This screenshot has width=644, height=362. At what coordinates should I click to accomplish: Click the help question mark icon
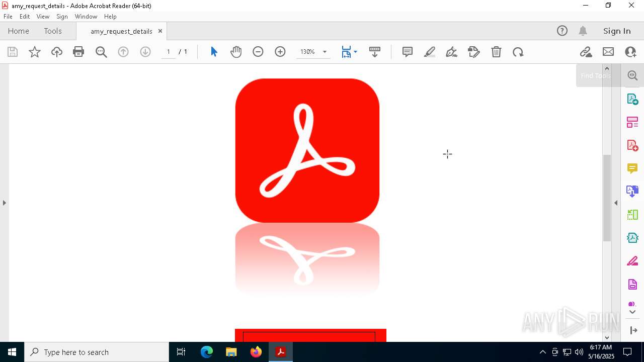click(x=562, y=31)
